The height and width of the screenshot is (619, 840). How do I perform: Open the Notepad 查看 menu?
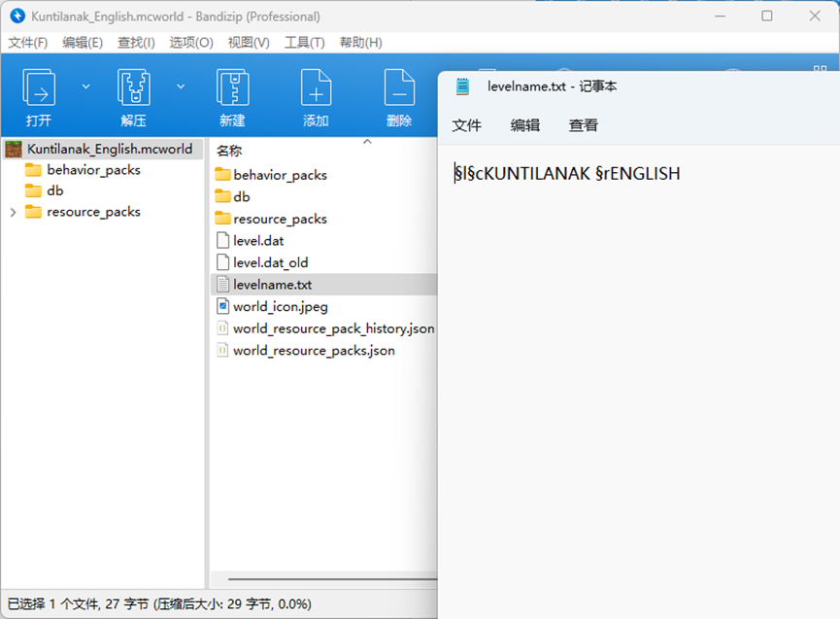[584, 125]
